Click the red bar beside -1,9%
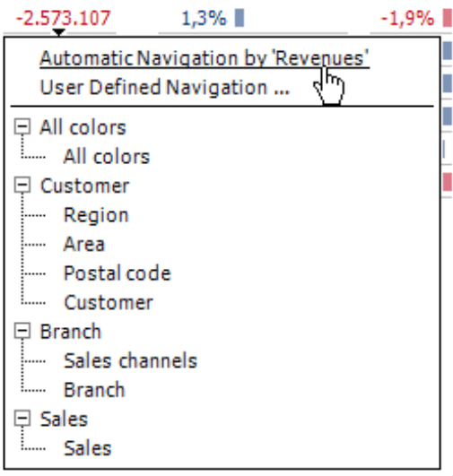453x476 pixels. [448, 18]
